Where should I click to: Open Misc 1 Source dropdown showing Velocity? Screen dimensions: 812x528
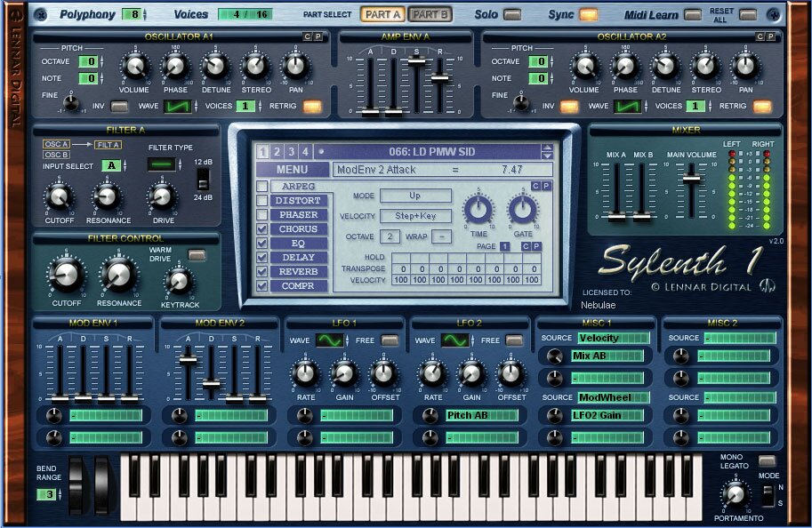click(x=614, y=338)
